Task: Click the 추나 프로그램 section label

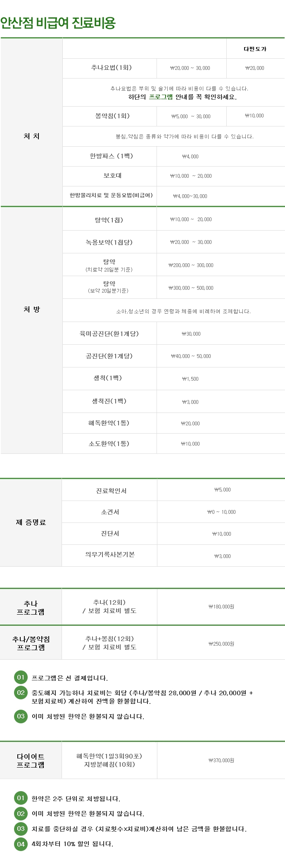Action: pos(31,608)
